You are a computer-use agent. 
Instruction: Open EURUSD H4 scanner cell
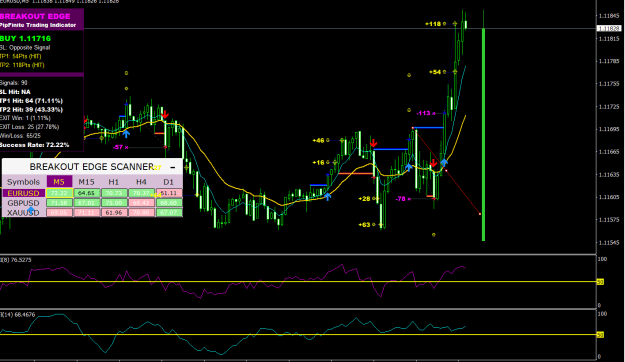click(142, 193)
